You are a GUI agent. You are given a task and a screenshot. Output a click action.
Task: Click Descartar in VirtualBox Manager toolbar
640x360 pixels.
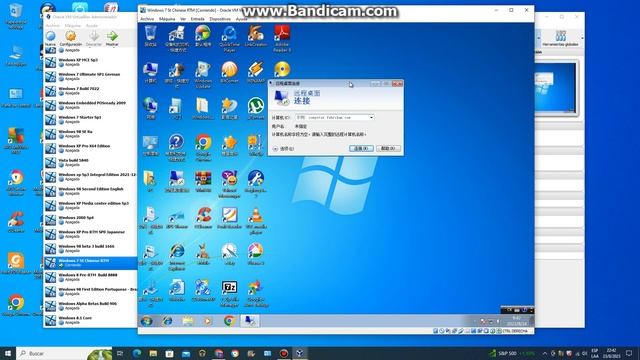(93, 38)
